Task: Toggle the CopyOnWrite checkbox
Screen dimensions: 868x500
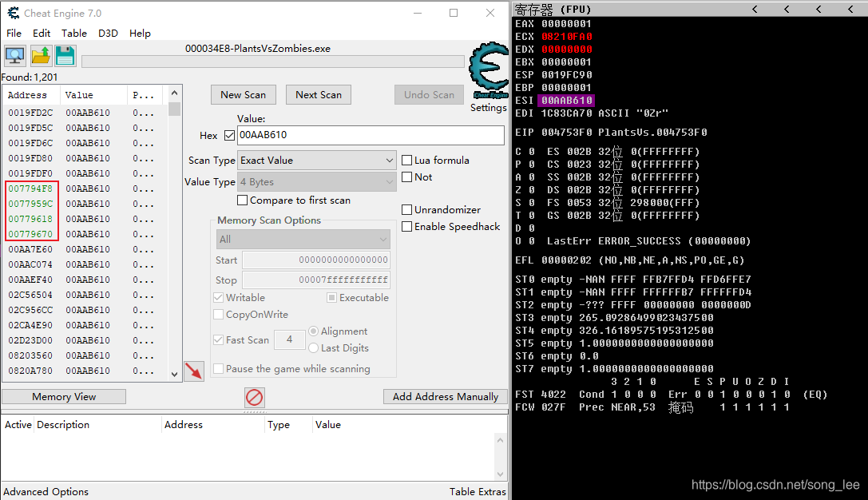Action: coord(219,314)
